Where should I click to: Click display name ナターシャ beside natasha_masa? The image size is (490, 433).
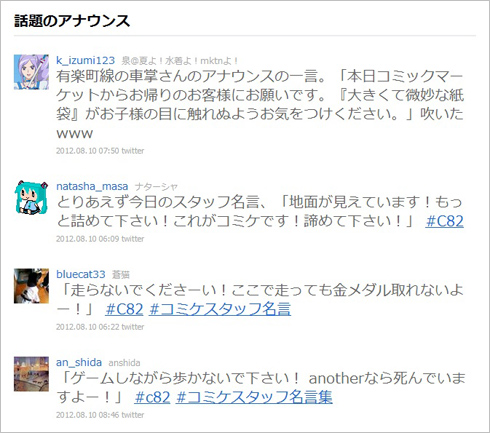tap(156, 187)
